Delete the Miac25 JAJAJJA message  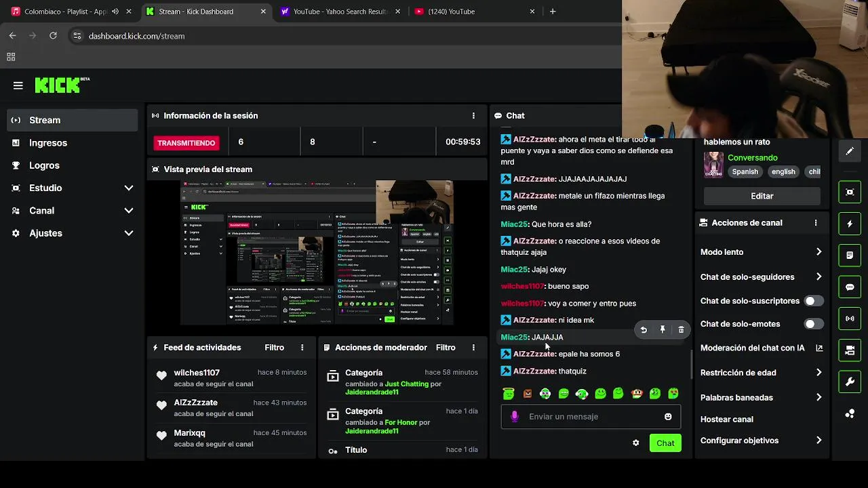[682, 330]
